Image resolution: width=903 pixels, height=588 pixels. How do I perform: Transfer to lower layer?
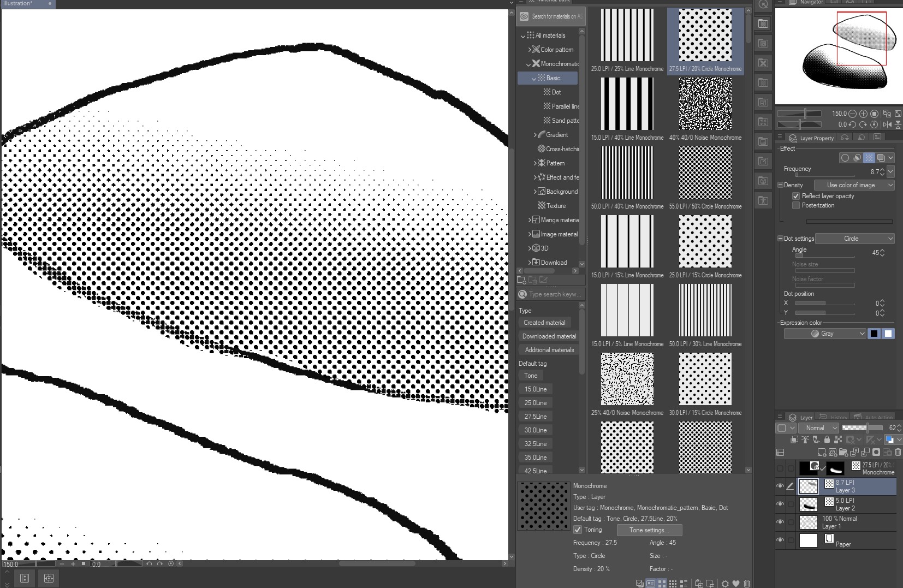[854, 453]
